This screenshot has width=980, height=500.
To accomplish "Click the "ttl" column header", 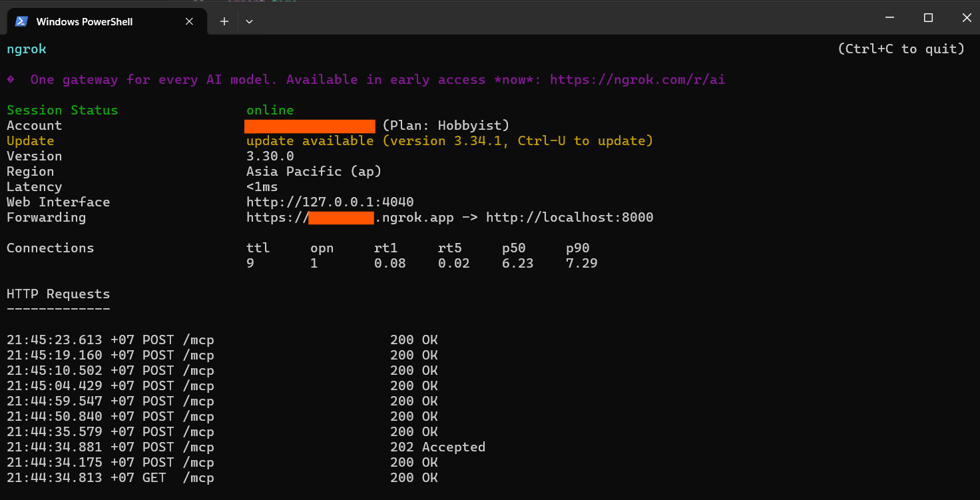I will (258, 248).
